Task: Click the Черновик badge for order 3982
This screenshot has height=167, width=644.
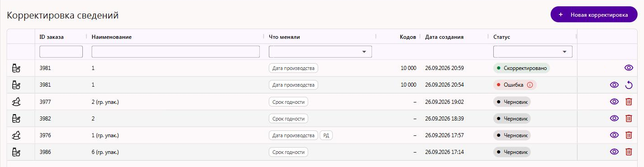Action: [512, 118]
